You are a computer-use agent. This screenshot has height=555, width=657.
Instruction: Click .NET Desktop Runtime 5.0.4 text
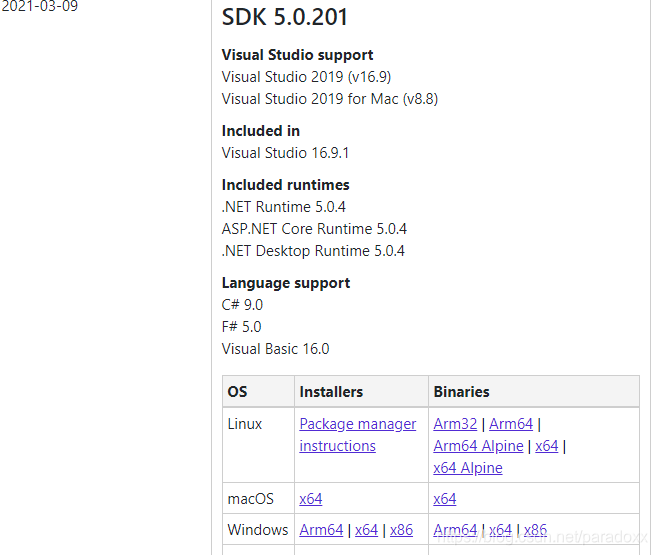tap(313, 251)
